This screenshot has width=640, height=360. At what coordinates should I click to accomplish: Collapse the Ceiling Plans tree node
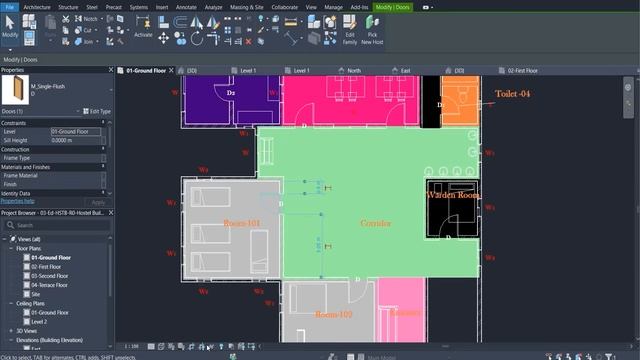point(11,303)
